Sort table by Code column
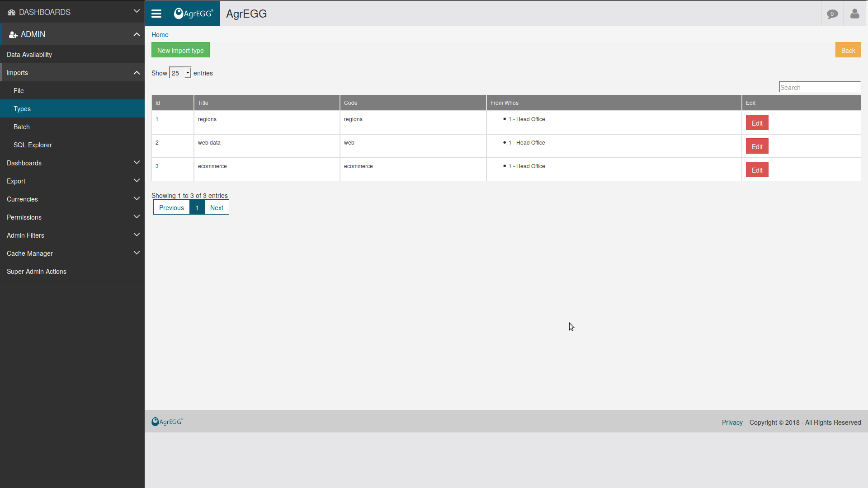 point(413,103)
